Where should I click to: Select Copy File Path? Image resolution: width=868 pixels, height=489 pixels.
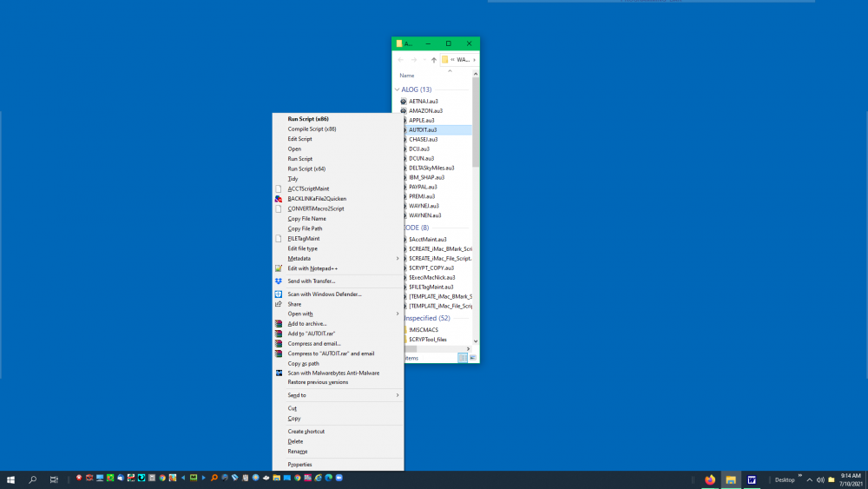(x=338, y=228)
